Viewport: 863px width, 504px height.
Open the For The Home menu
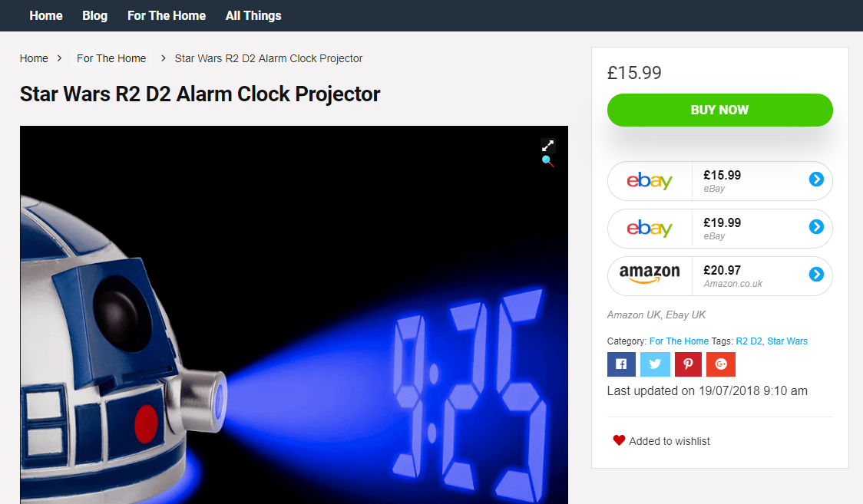tap(167, 15)
